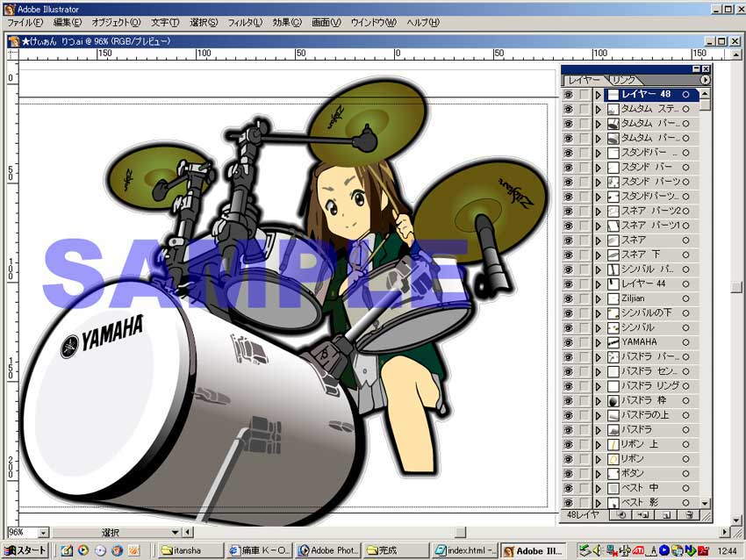Image resolution: width=746 pixels, height=560 pixels.
Task: Switch to the Adobe Phot.. taskbar window
Action: pyautogui.click(x=328, y=550)
